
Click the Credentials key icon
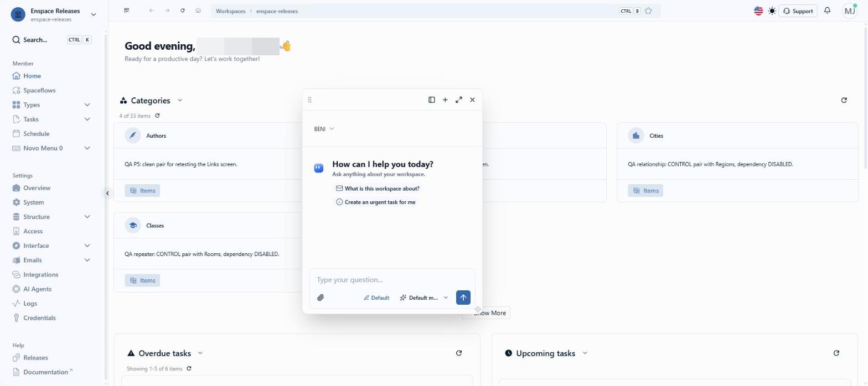tap(16, 317)
